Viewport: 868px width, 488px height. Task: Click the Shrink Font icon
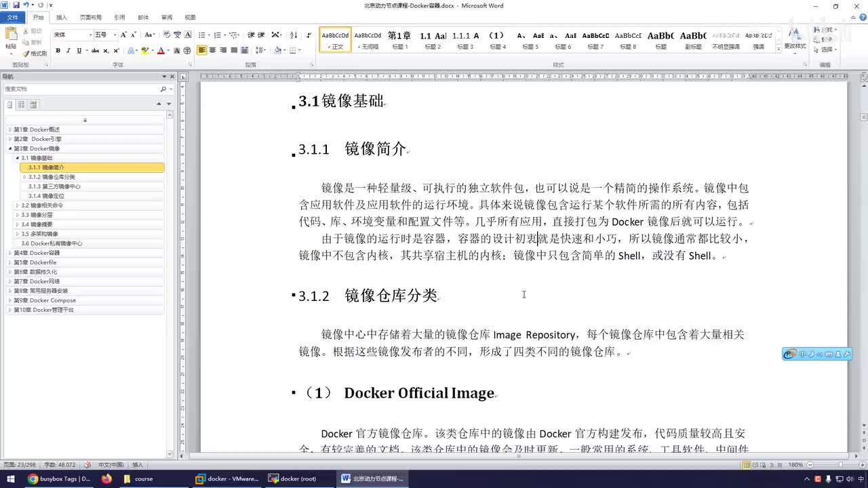[x=134, y=35]
